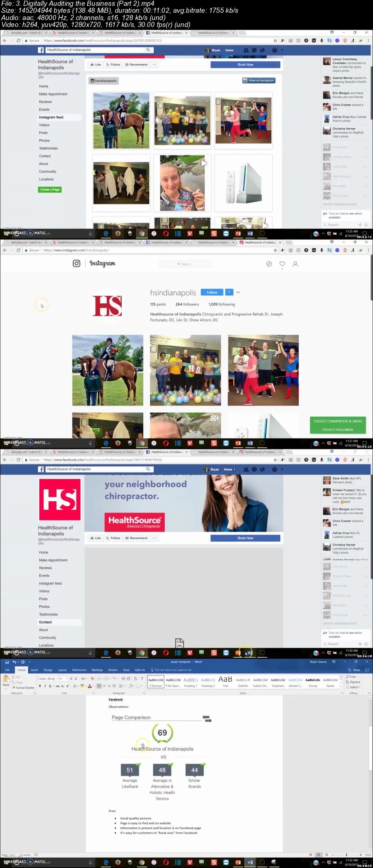
Task: Open the account dropdown arrow on the Contact Facebook page
Action: click(x=282, y=469)
